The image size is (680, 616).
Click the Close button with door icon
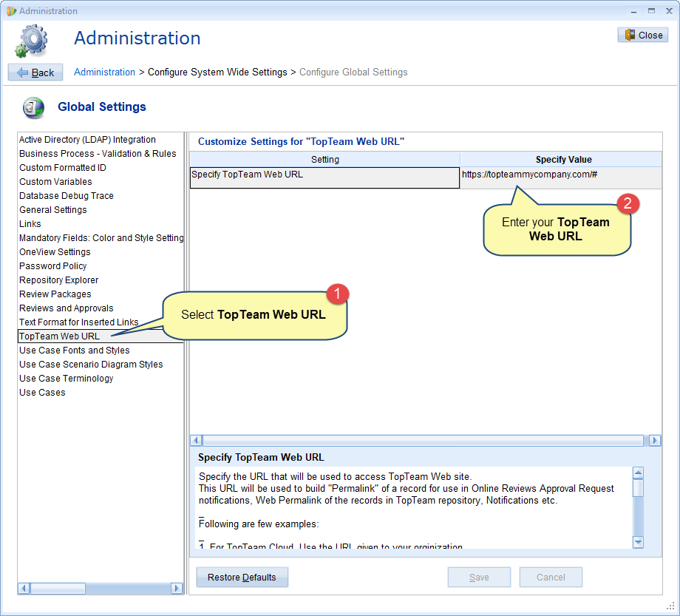(x=643, y=35)
